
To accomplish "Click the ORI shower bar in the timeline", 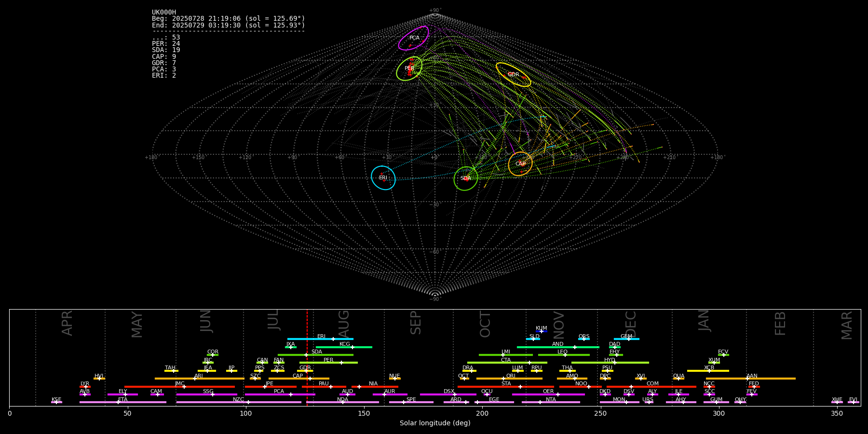I will click(x=509, y=379).
